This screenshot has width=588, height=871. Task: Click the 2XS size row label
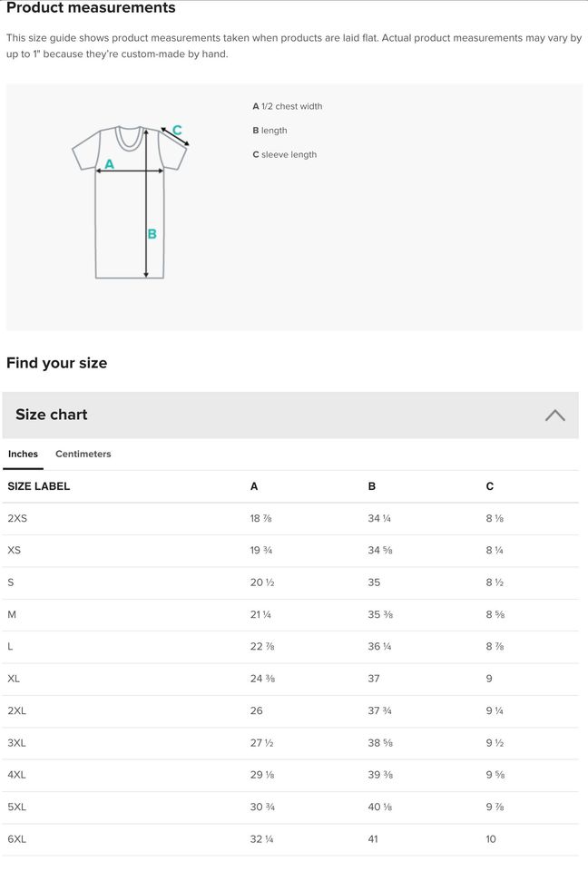pos(17,518)
